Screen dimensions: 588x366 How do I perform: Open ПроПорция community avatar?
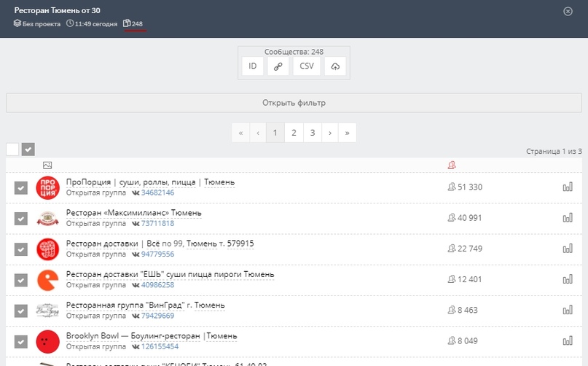pos(47,187)
